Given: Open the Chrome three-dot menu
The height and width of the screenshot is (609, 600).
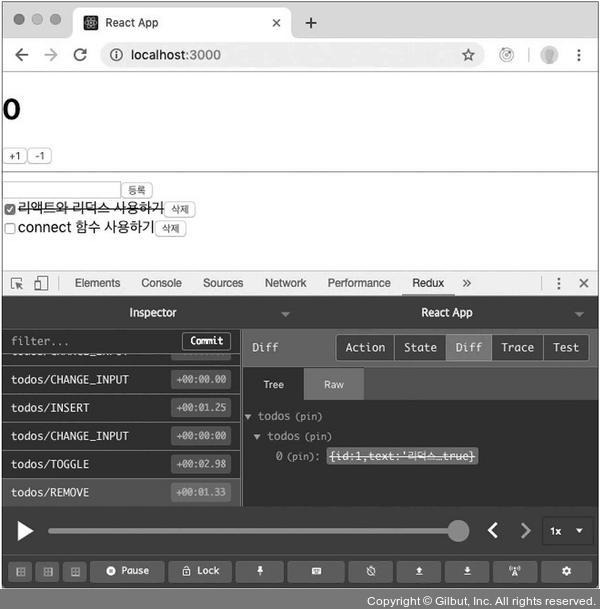Looking at the screenshot, I should pos(579,55).
